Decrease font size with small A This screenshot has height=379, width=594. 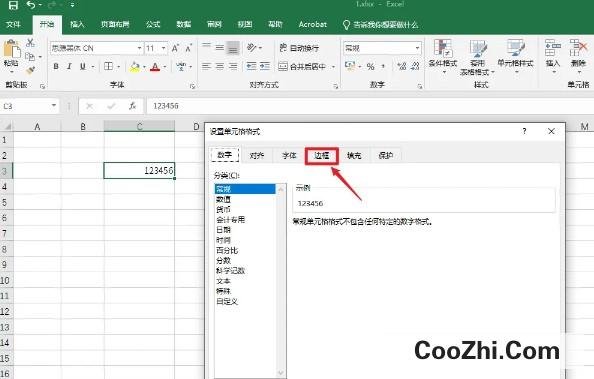189,48
